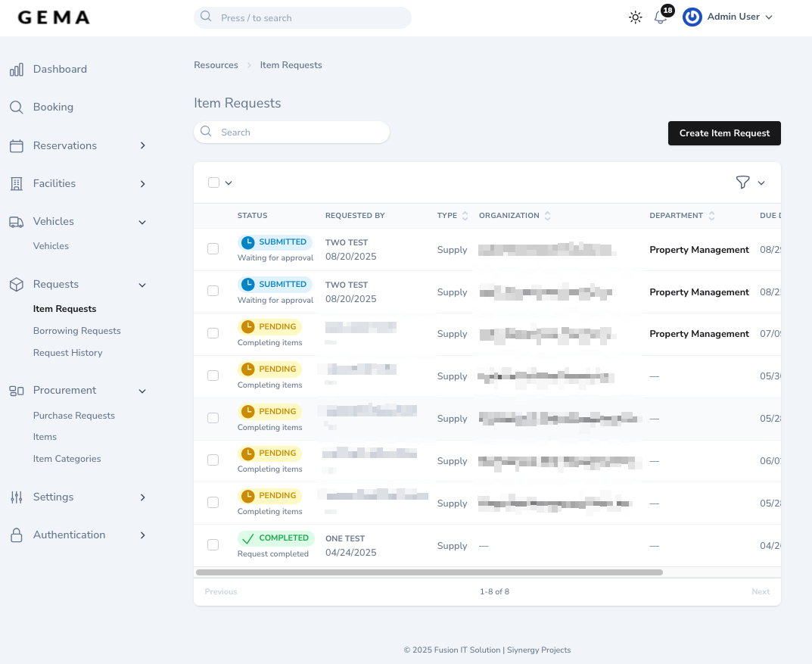Image resolution: width=812 pixels, height=664 pixels.
Task: Check the COMPLETED request's row checkbox
Action: click(x=213, y=544)
